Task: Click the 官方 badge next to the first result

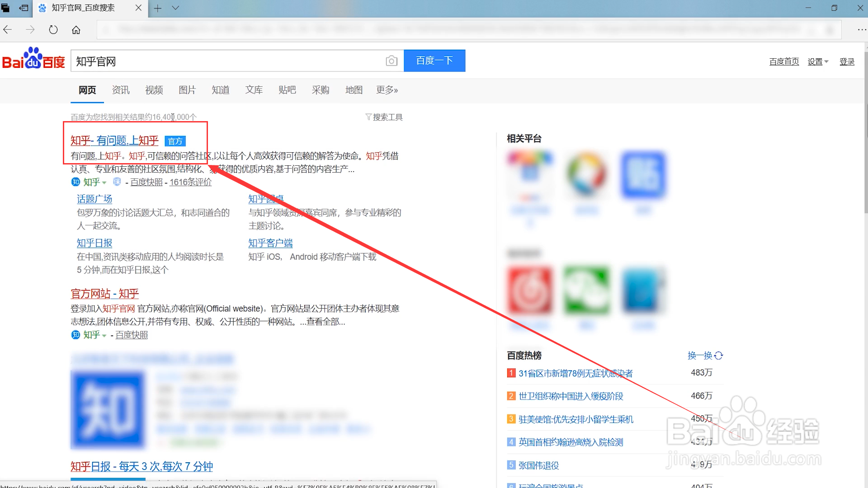Action: pyautogui.click(x=175, y=141)
